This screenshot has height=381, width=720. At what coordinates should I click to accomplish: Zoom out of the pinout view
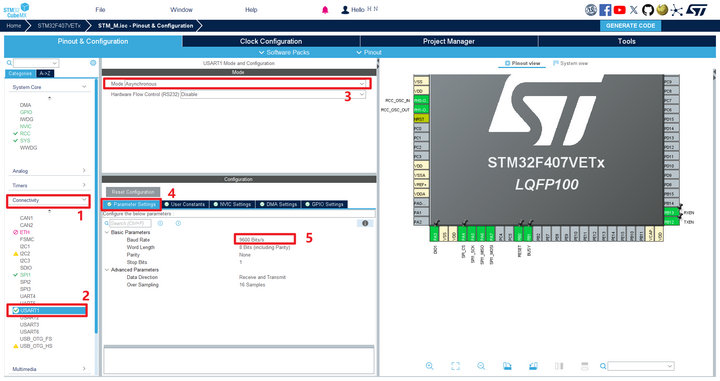coord(481,366)
